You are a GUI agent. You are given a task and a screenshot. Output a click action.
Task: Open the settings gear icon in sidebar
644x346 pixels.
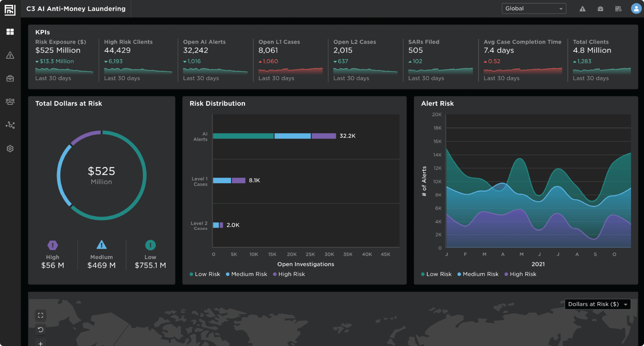[x=10, y=148]
